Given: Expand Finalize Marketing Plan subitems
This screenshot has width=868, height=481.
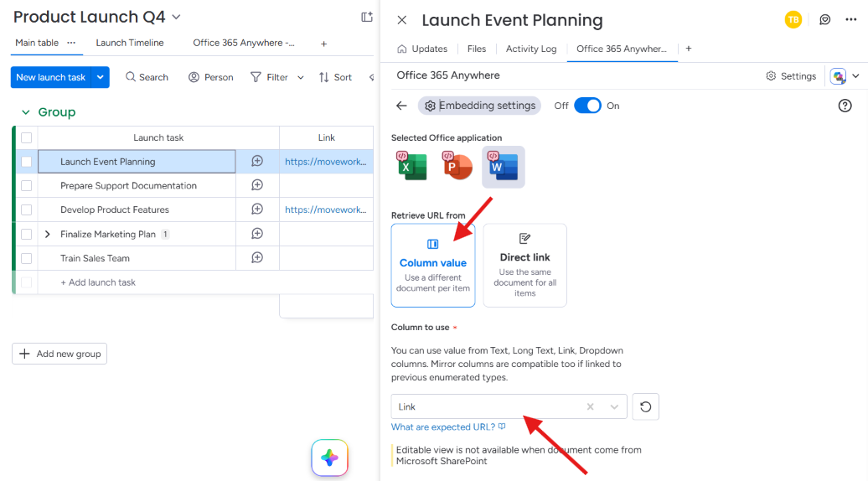Looking at the screenshot, I should point(48,234).
